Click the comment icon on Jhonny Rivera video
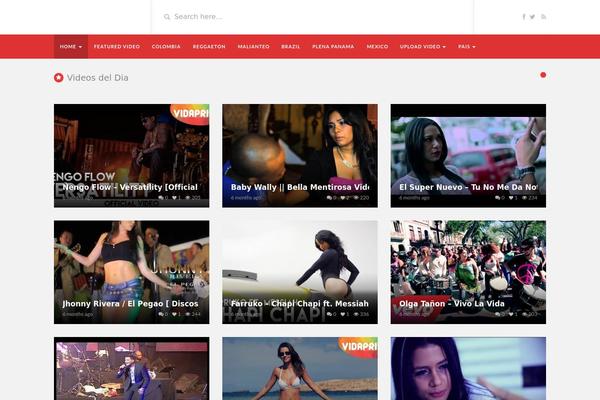 click(161, 314)
